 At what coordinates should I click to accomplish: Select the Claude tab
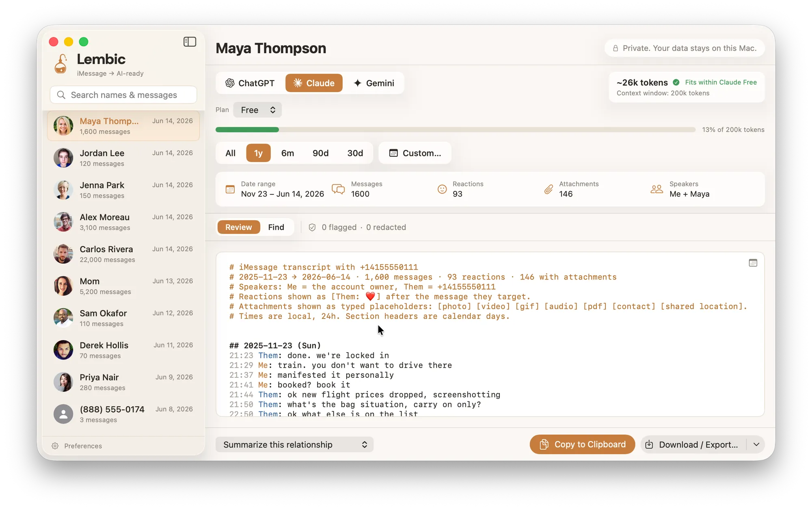314,83
